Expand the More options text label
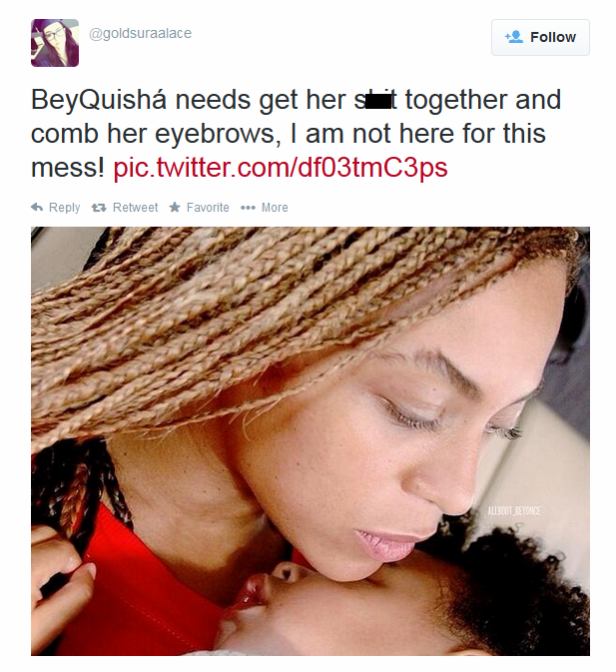 tap(275, 208)
